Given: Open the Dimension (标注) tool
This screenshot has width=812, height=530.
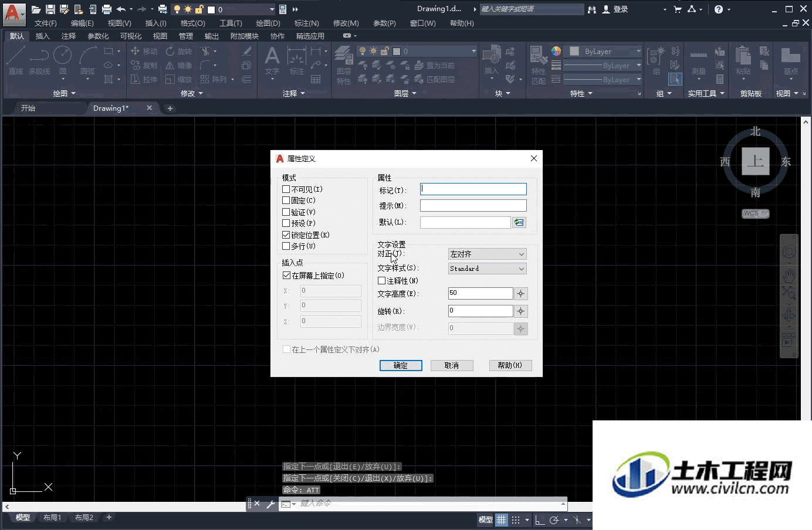Looking at the screenshot, I should 296,61.
